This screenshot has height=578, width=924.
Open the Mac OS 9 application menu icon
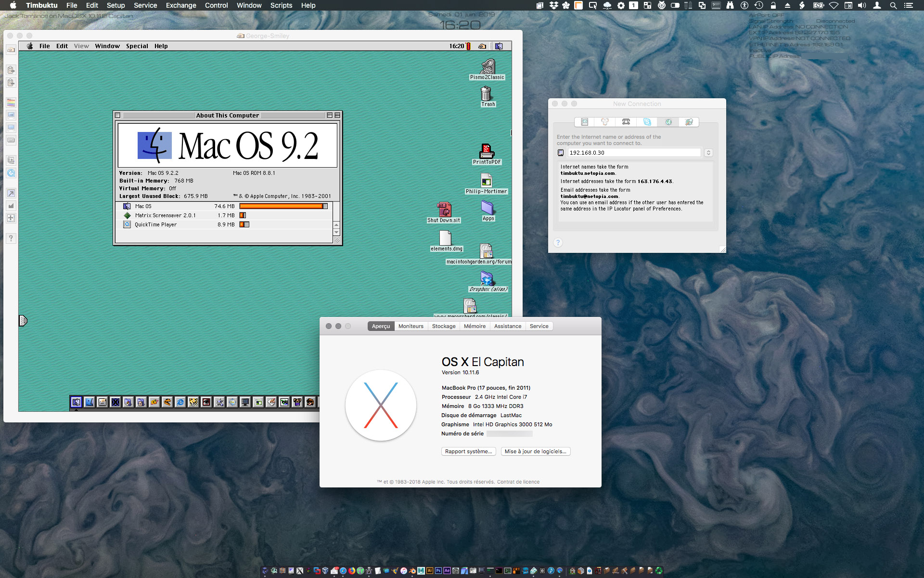pos(499,46)
